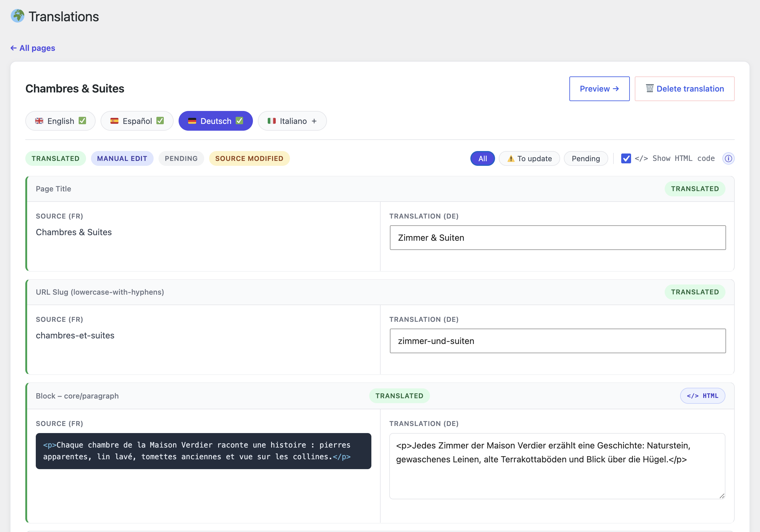This screenshot has height=532, width=760.
Task: Click the SOURCE MODIFIED legend badge
Action: (249, 158)
